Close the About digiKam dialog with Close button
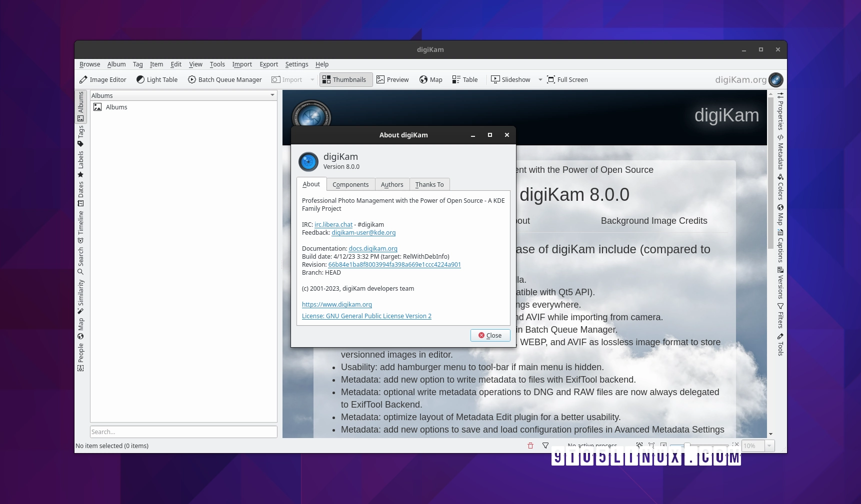This screenshot has height=504, width=861. click(490, 335)
